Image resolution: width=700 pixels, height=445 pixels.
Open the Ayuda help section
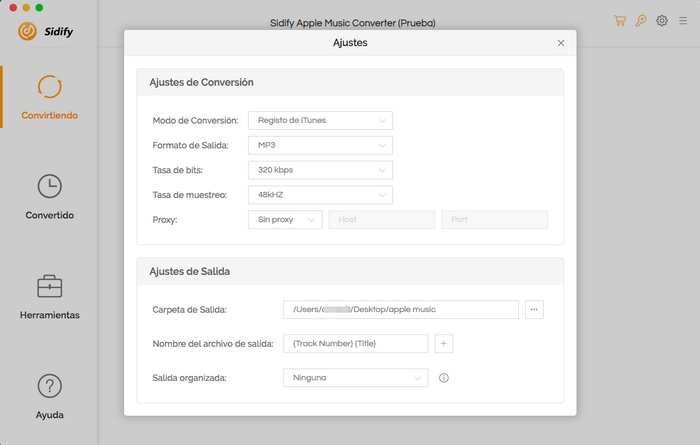click(x=49, y=396)
